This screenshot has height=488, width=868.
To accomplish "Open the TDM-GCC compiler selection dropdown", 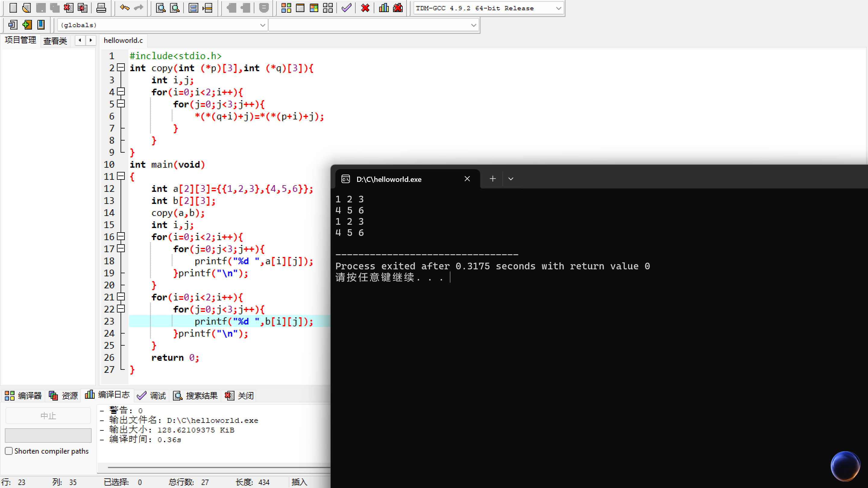I will 558,8.
